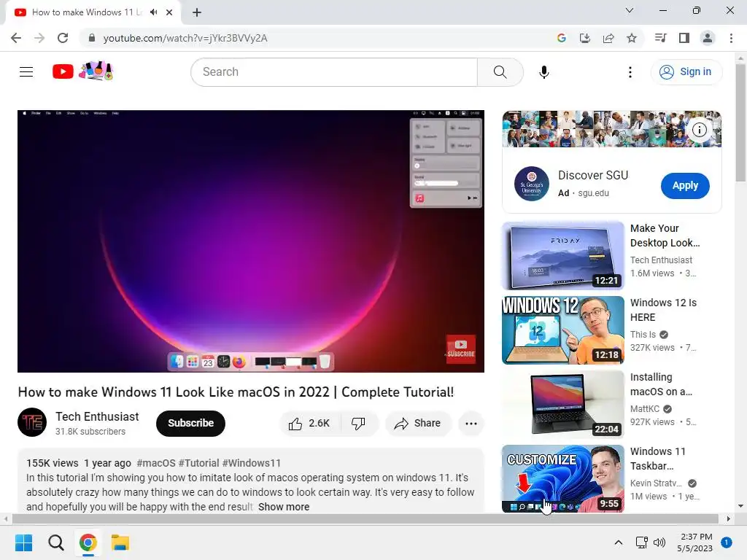Open Chrome profile avatar

[708, 38]
